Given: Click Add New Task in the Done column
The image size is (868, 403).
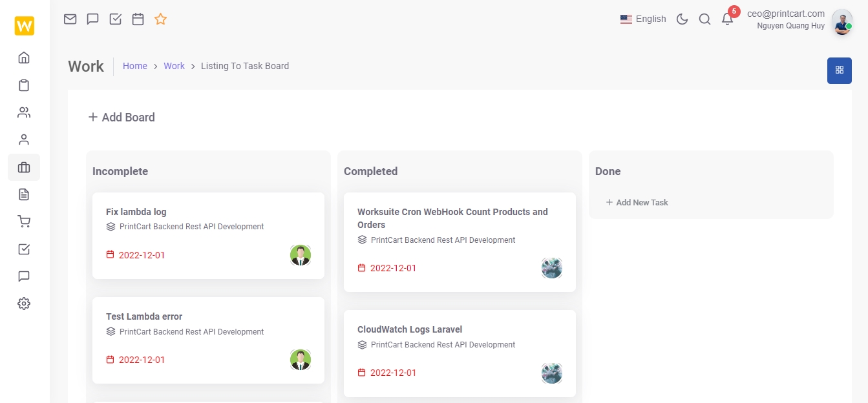Looking at the screenshot, I should [x=637, y=202].
